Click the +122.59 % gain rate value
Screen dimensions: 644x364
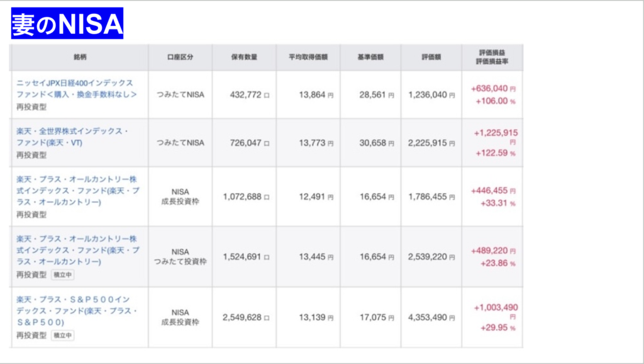[494, 153]
